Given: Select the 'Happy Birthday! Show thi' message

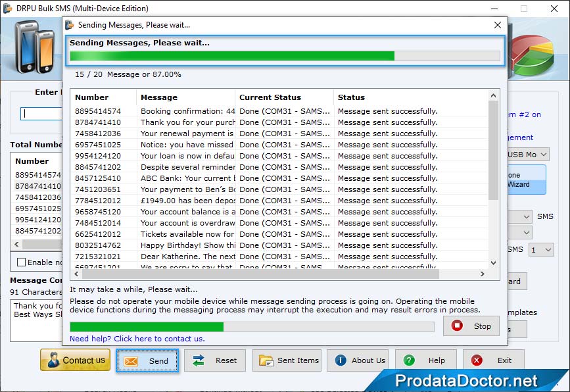Looking at the screenshot, I should click(188, 245).
